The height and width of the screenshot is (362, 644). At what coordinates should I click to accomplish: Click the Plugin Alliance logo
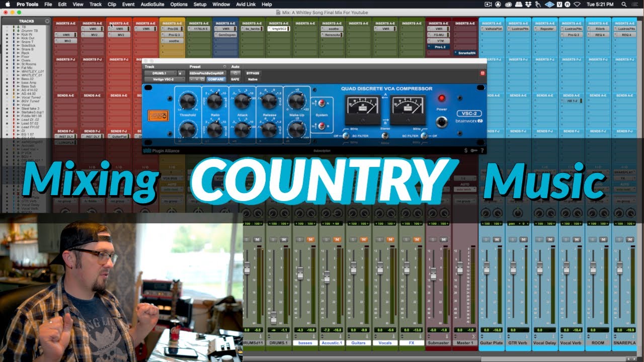coord(162,150)
